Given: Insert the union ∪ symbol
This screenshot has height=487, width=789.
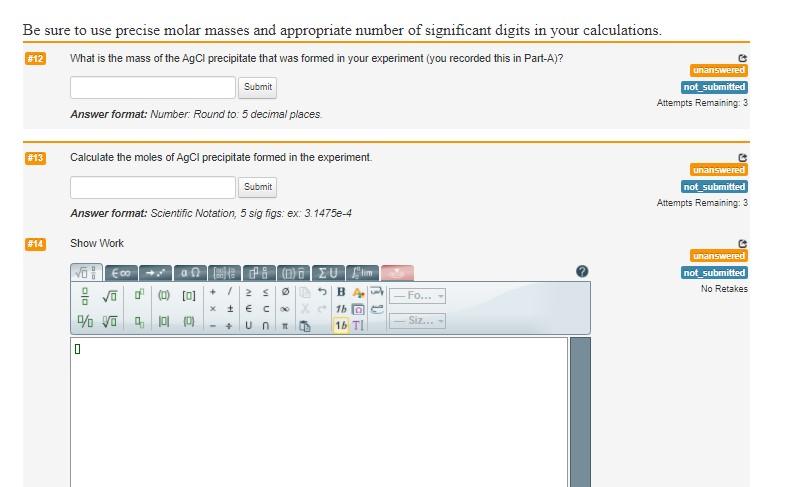Looking at the screenshot, I should click(x=248, y=326).
